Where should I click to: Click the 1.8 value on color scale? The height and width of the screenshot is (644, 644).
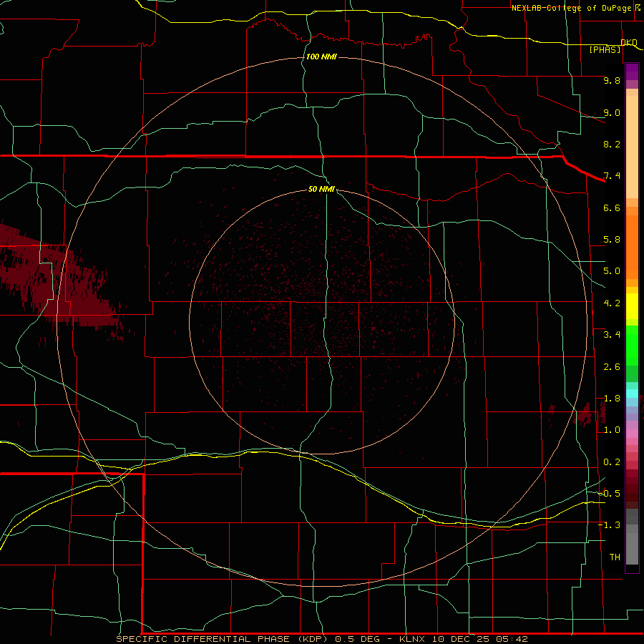pos(612,399)
